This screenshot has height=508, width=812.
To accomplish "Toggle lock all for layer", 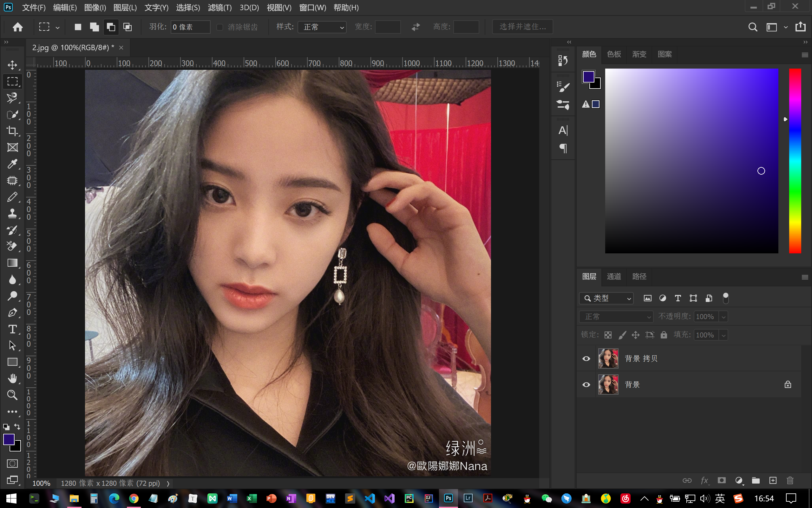I will coord(664,335).
